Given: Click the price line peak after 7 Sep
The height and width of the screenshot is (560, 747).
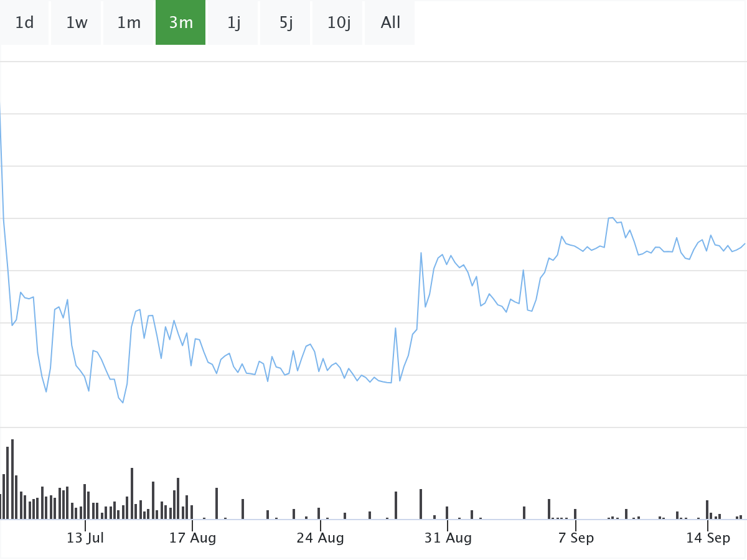Looking at the screenshot, I should pos(611,218).
